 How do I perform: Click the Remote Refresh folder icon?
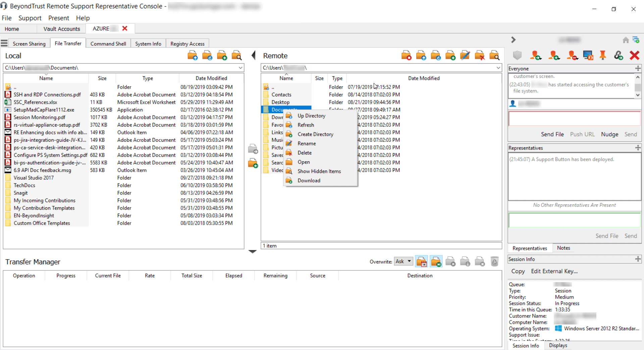pyautogui.click(x=436, y=55)
